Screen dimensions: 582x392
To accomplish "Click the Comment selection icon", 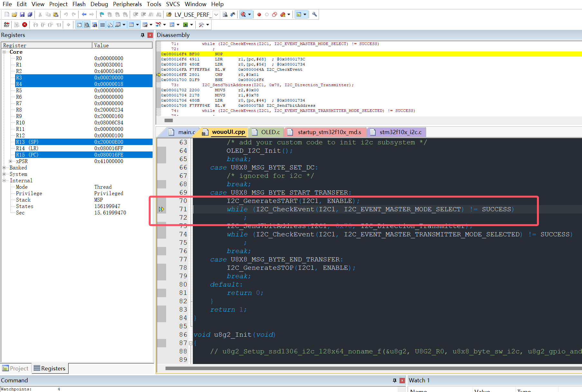I will tap(151, 14).
